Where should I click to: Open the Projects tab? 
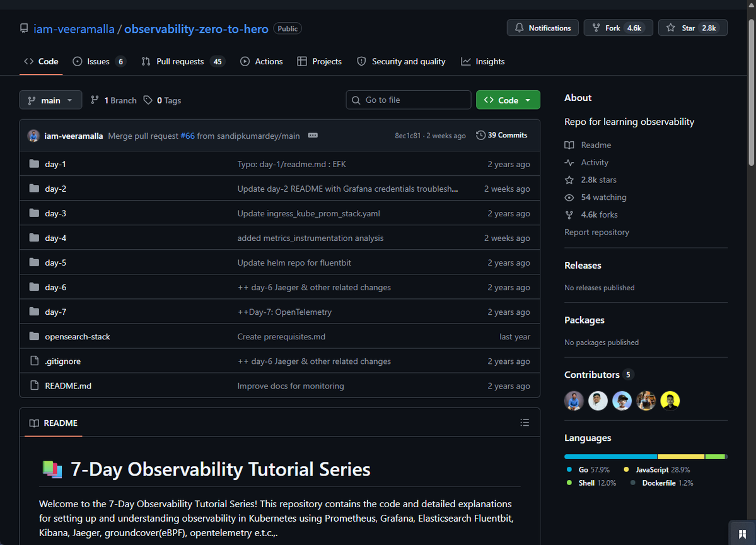[x=319, y=61]
